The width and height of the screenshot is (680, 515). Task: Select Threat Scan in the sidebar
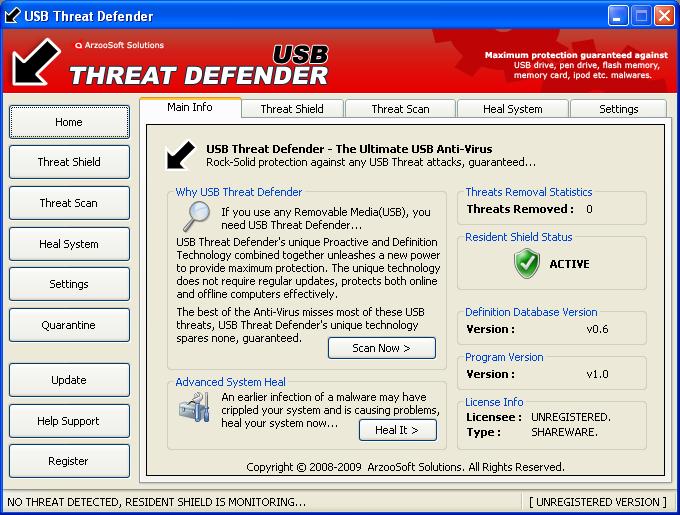tap(69, 203)
